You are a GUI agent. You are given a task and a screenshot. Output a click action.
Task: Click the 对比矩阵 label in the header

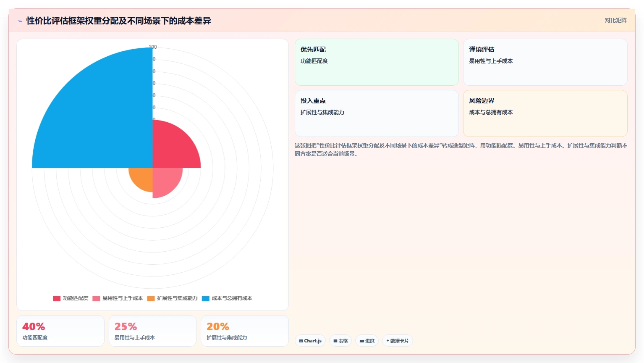click(x=615, y=20)
